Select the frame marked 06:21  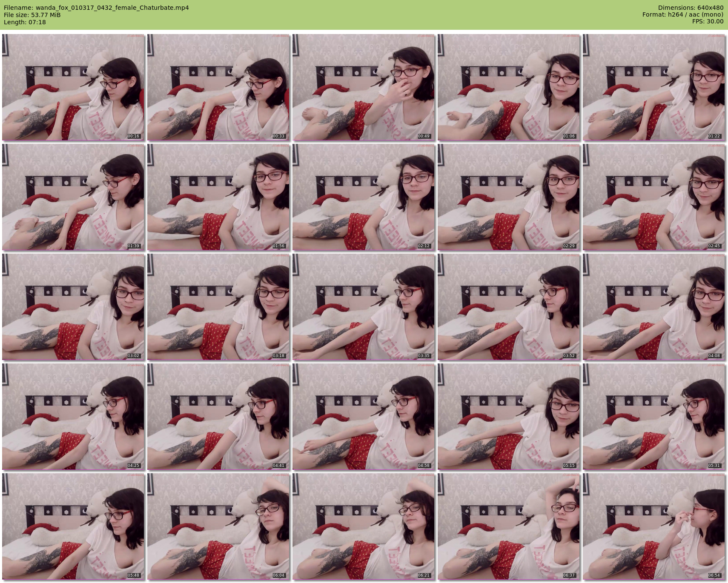click(364, 526)
